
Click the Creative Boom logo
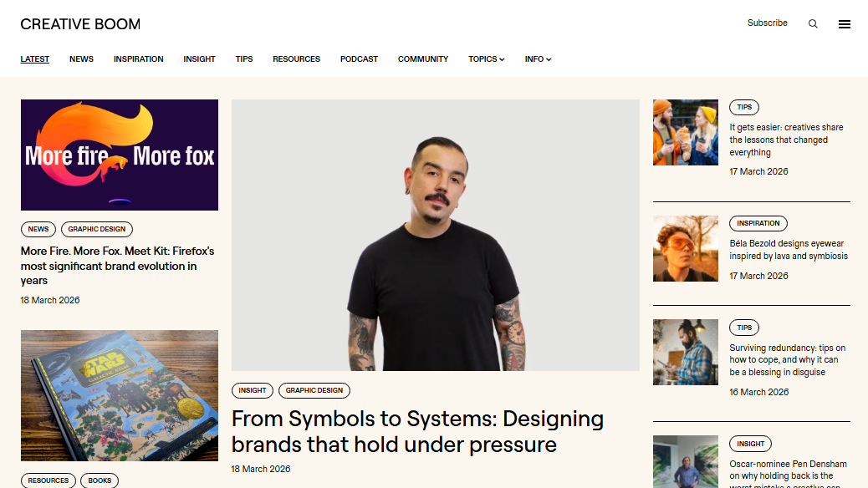click(x=80, y=24)
